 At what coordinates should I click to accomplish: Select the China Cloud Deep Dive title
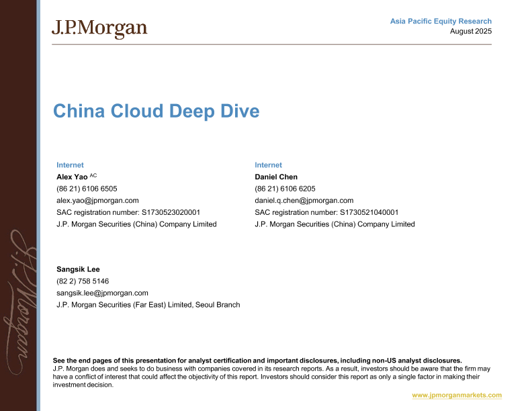[x=156, y=111]
